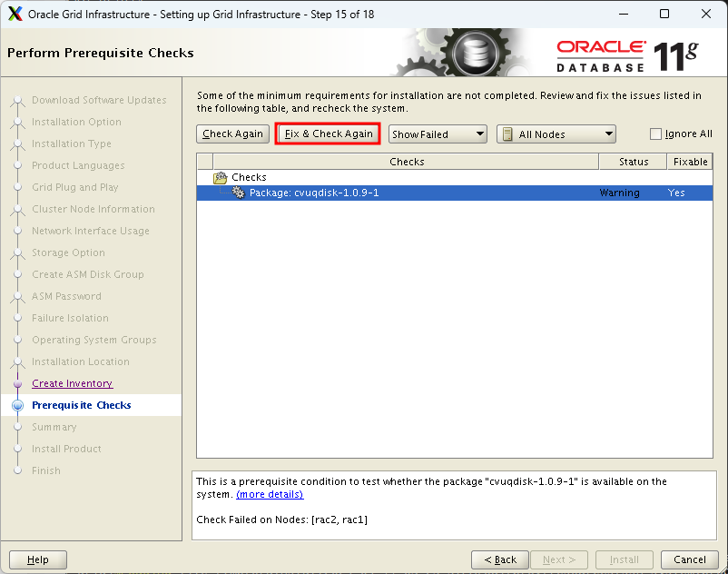This screenshot has width=728, height=574.
Task: Click the Create Inventory step link
Action: tap(73, 383)
